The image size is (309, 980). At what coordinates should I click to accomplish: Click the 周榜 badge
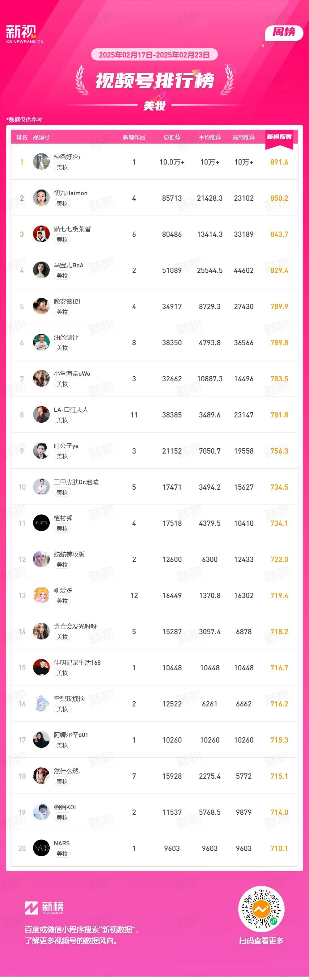pos(284,32)
